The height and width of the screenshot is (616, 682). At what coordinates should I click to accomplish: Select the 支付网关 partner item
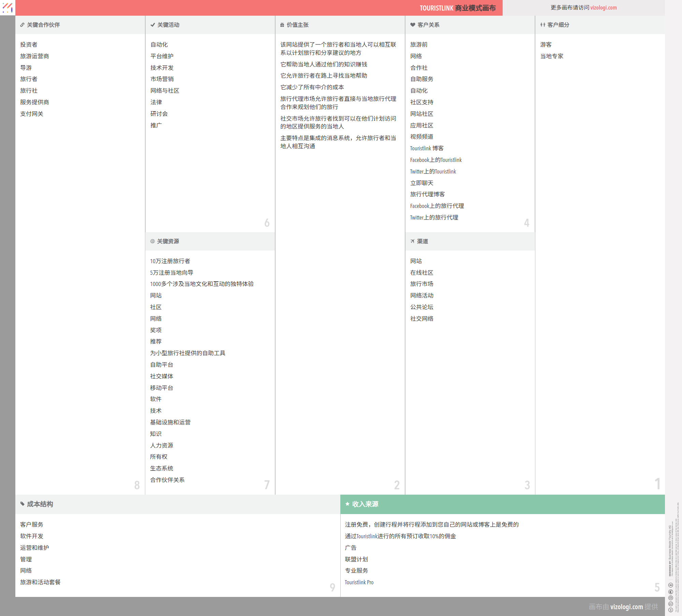pyautogui.click(x=32, y=114)
